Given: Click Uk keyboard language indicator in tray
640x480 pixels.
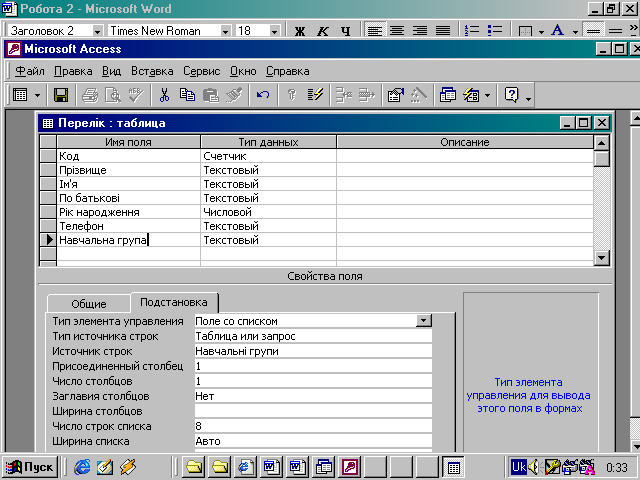Looking at the screenshot, I should pyautogui.click(x=518, y=467).
